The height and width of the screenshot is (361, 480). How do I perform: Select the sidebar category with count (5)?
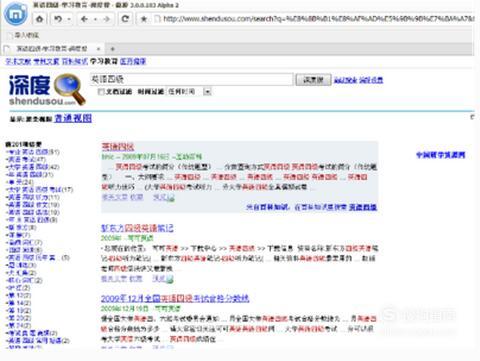(x=38, y=258)
